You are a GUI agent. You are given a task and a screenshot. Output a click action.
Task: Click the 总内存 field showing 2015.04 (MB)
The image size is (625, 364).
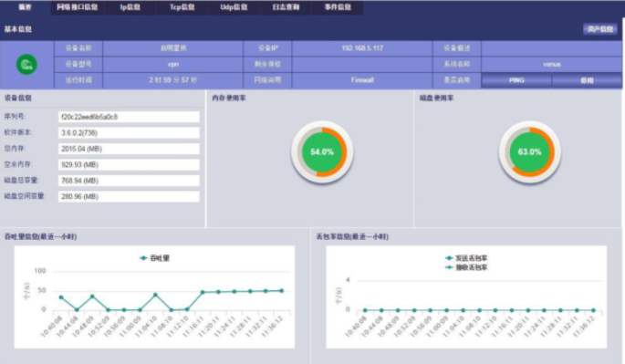(x=129, y=149)
